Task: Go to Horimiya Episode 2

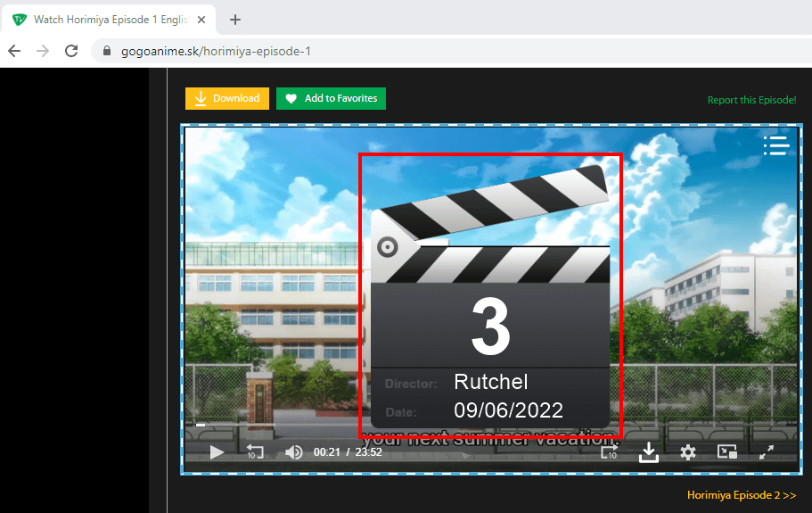Action: [x=742, y=495]
